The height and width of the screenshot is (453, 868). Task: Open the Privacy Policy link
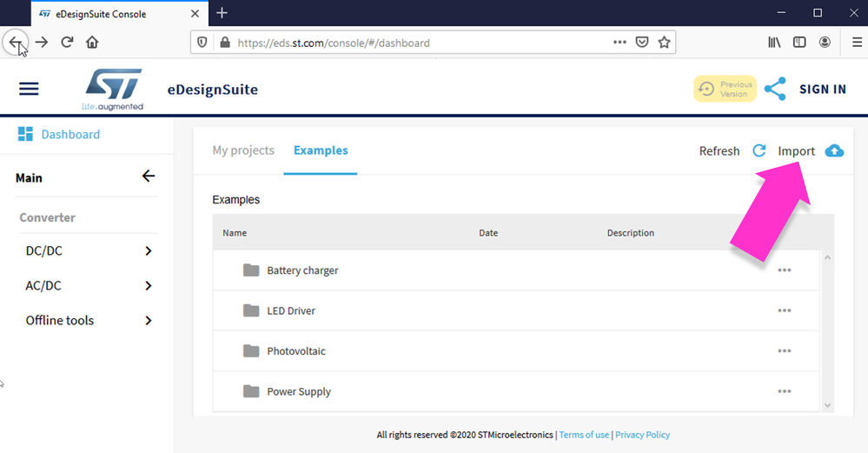point(642,435)
